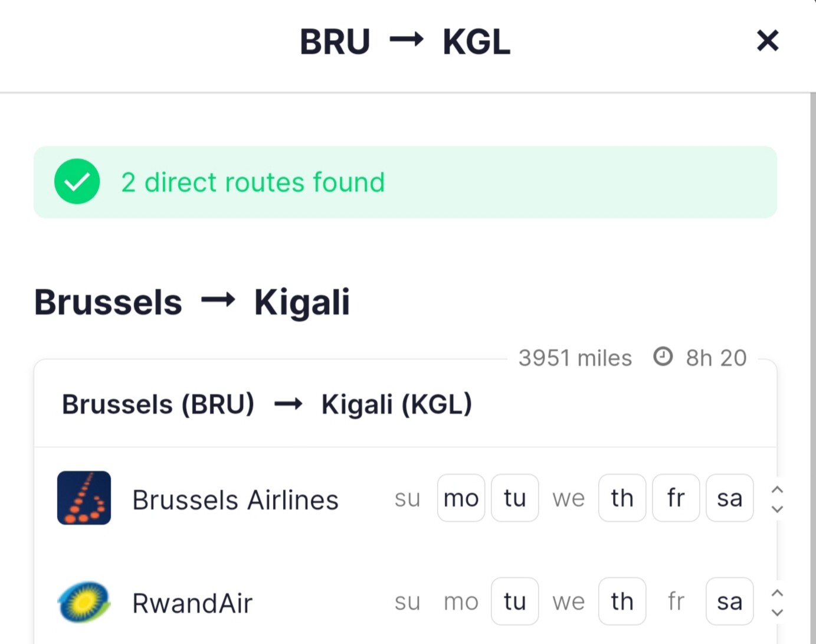Click the clock icon beside 8h 20
The width and height of the screenshot is (816, 644).
[x=663, y=357]
